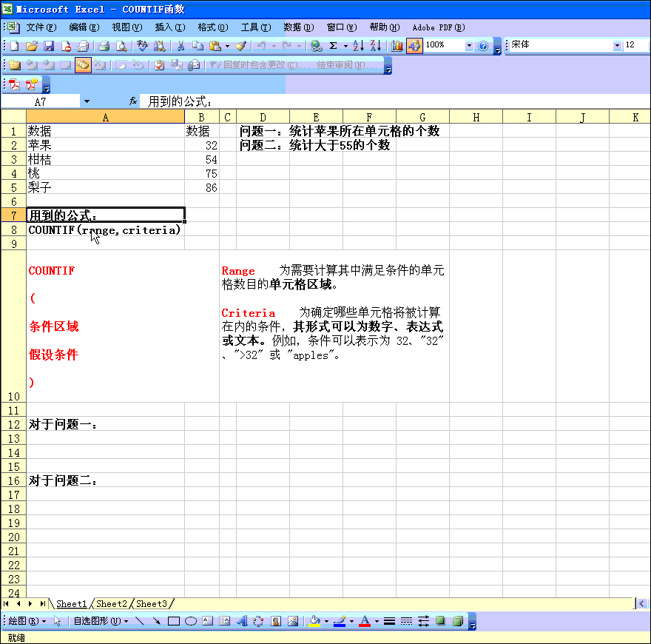Expand the font name dropdown
651x644 pixels.
click(617, 46)
